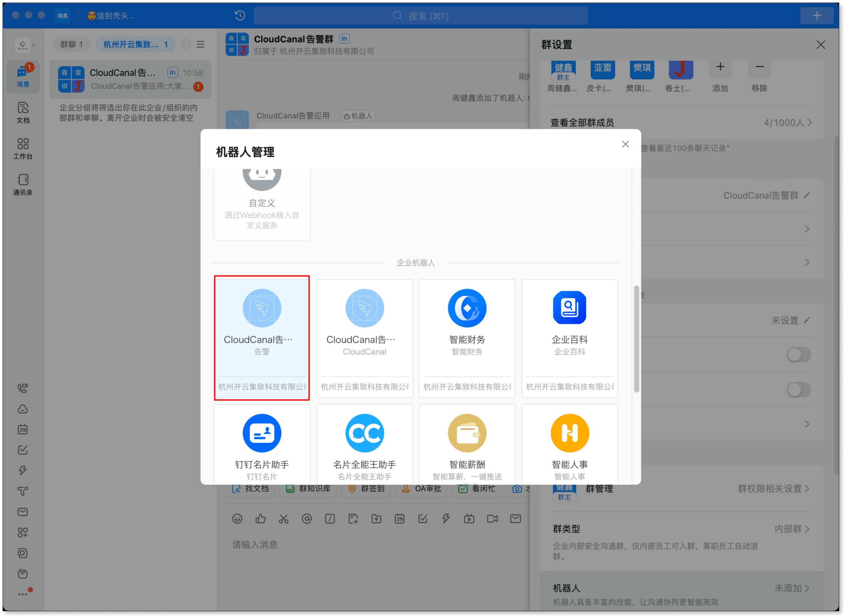Viewport: 844px width, 616px height.
Task: Open 工作台 in the left sidebar
Action: pyautogui.click(x=23, y=149)
